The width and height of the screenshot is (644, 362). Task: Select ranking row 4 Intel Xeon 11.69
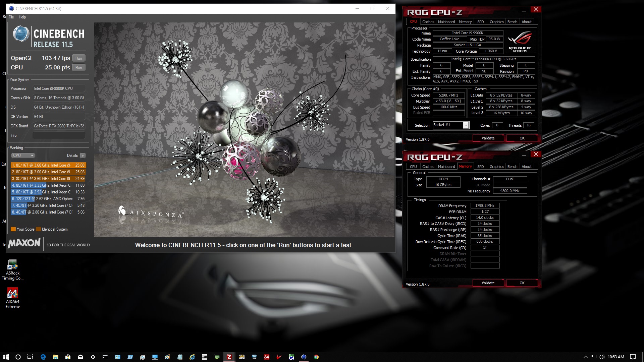tap(48, 185)
